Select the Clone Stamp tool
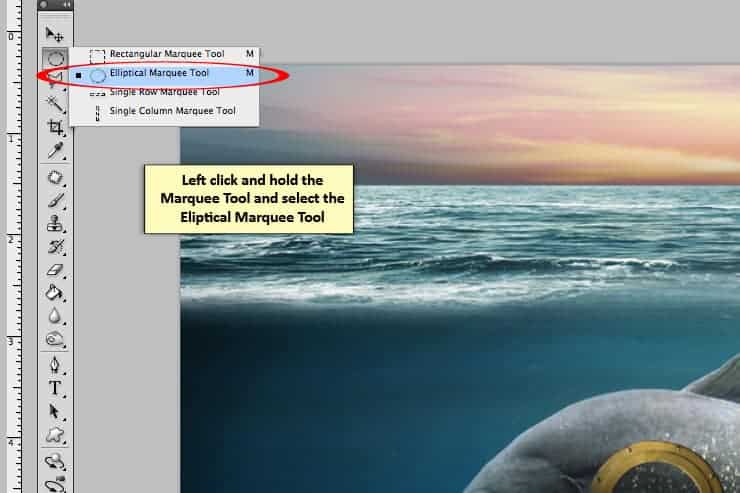The width and height of the screenshot is (740, 493). 55,224
